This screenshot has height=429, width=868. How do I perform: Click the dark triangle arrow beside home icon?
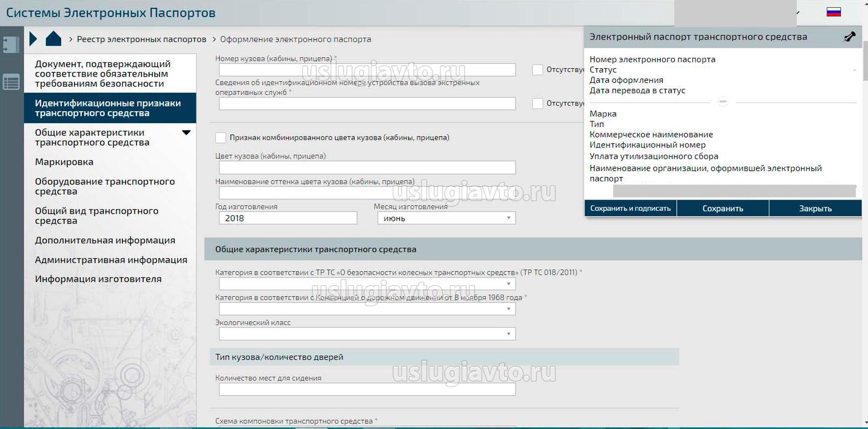click(x=33, y=39)
